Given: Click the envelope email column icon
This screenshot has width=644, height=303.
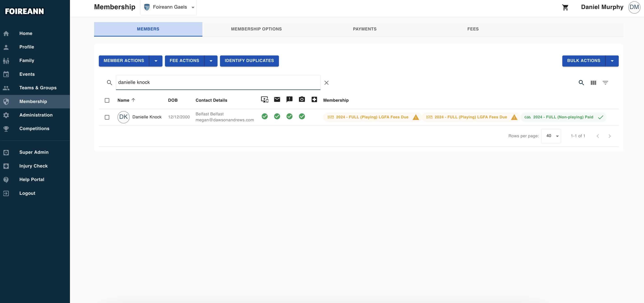Looking at the screenshot, I should tap(277, 99).
